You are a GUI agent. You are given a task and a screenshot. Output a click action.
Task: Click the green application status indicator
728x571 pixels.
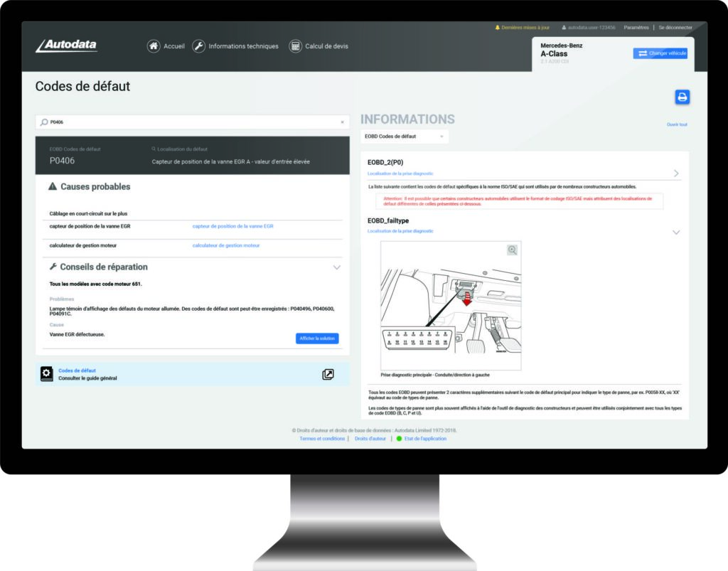pos(399,438)
